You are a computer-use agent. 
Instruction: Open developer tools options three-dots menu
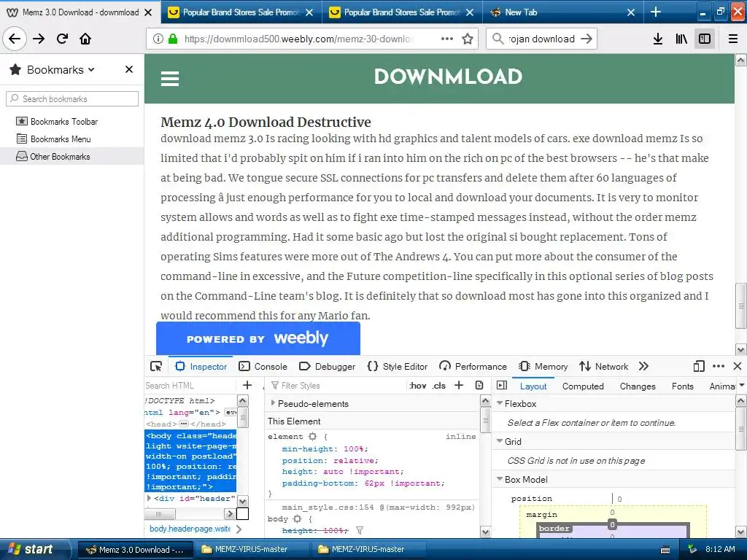(719, 366)
